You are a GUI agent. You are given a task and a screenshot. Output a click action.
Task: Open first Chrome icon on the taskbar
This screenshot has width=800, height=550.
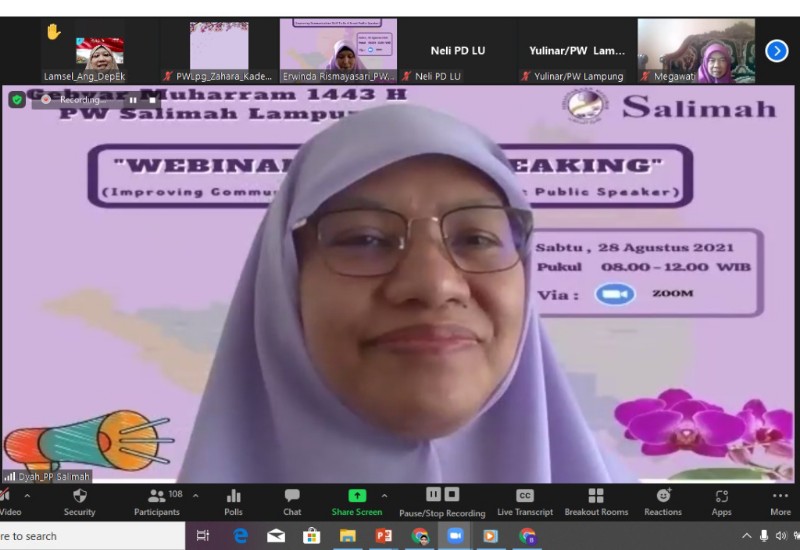point(420,536)
